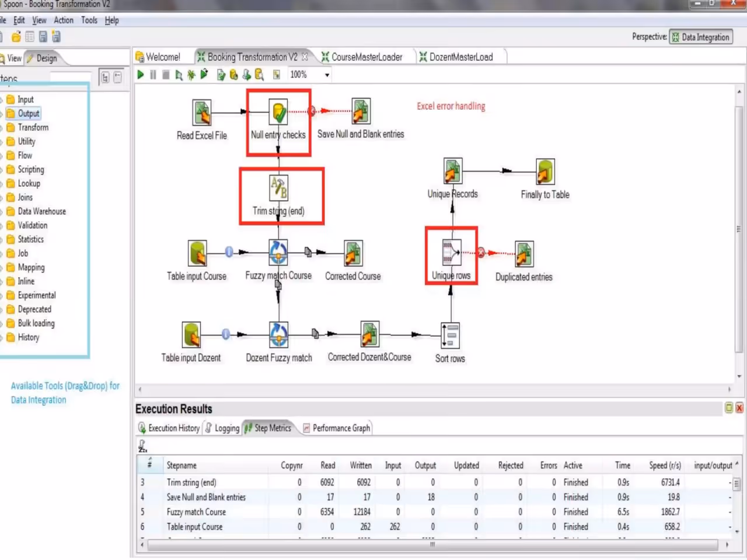Open the Action menu

64,20
